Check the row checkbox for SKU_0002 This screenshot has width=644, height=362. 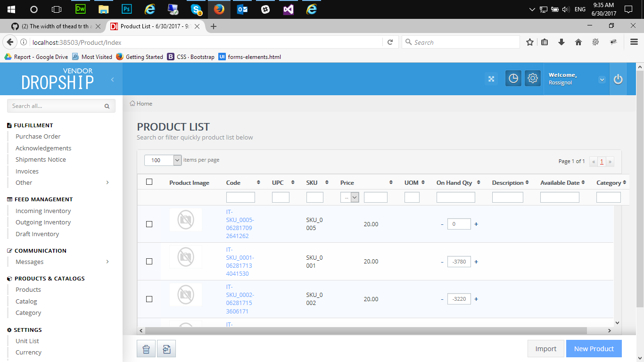(x=149, y=299)
